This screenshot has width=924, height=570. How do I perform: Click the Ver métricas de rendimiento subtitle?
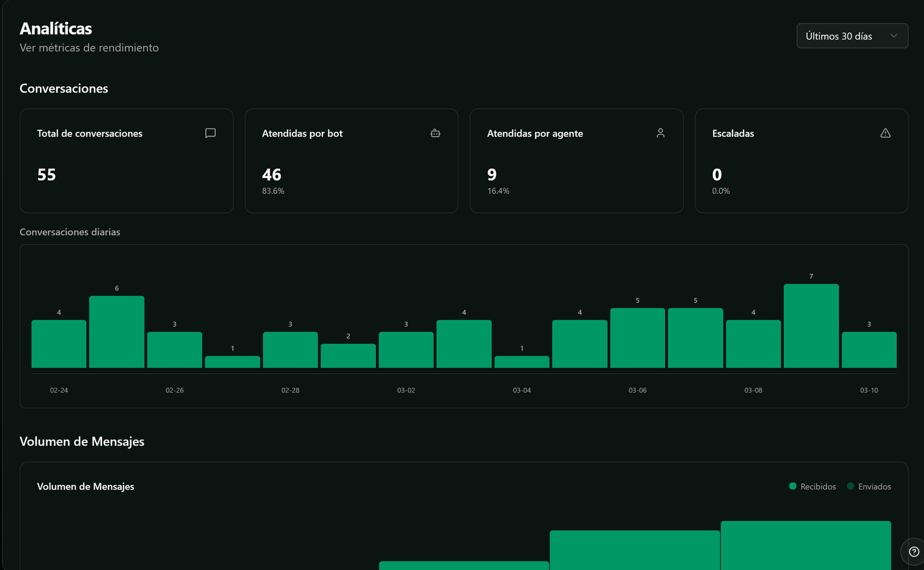pyautogui.click(x=89, y=48)
